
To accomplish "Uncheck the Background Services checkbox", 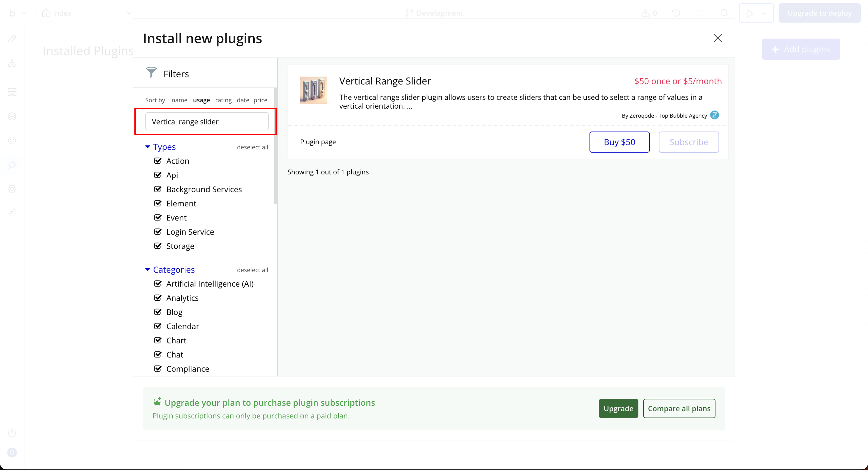I will 158,189.
